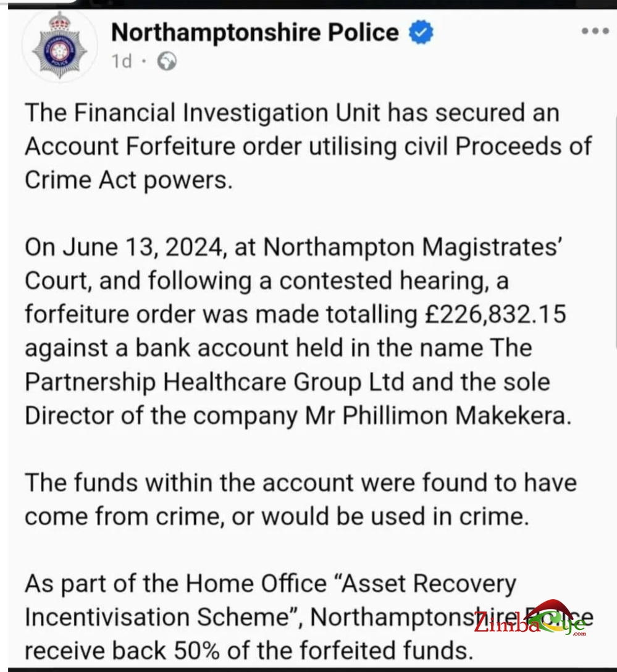Click the ZimEye watermark logo

click(x=532, y=621)
